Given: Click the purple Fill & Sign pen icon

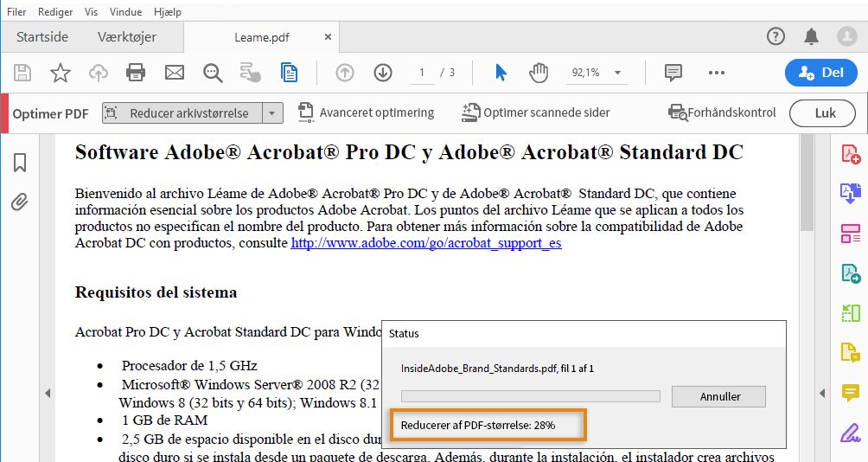Looking at the screenshot, I should 851,433.
